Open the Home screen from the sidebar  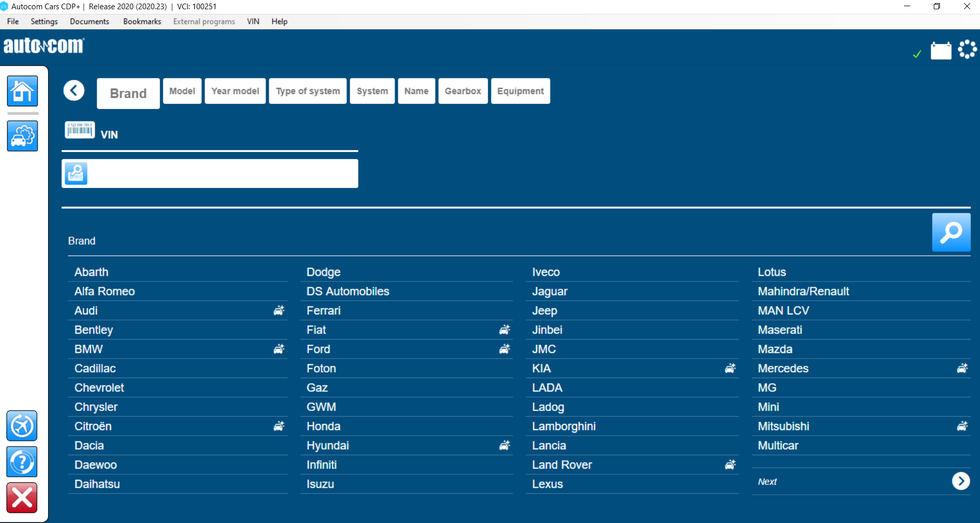coord(22,91)
